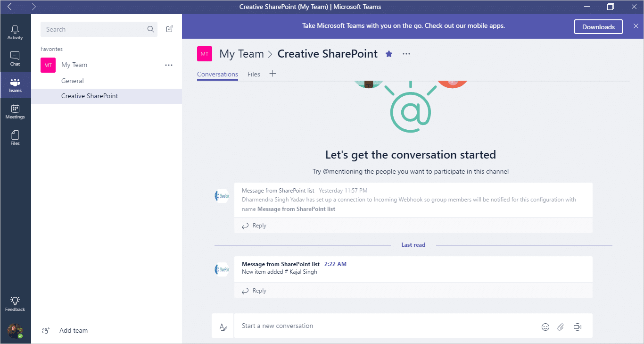
Task: Switch to the Conversations tab
Action: point(217,74)
